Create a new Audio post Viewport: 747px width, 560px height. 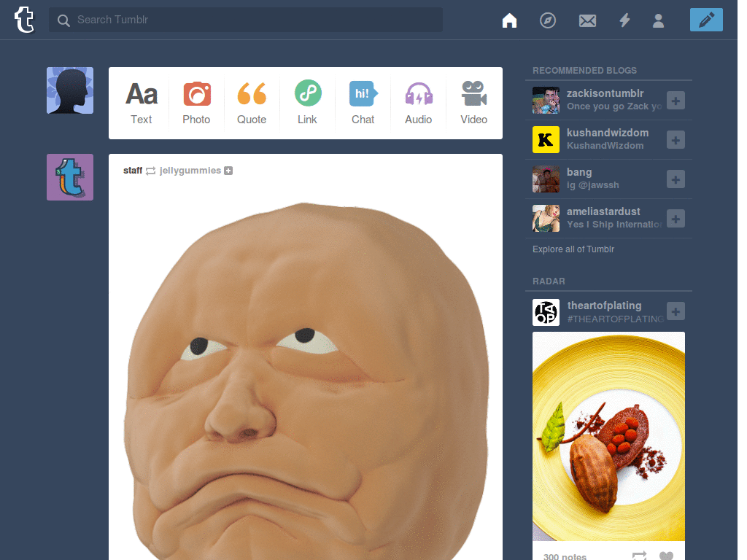click(418, 103)
